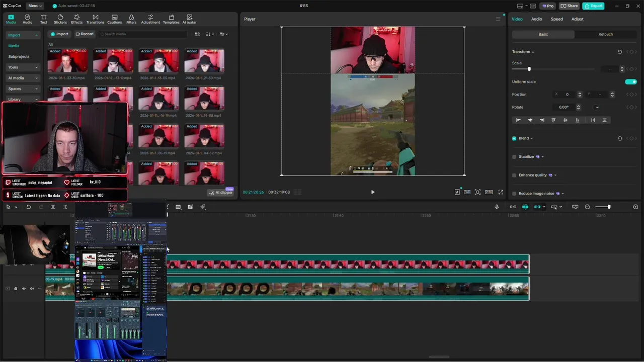Open the Filters panel
Viewport: 644px width, 362px height.
pos(131,19)
